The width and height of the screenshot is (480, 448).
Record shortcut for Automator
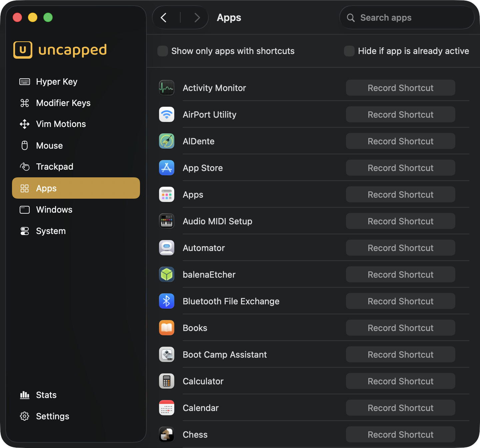[x=400, y=248]
